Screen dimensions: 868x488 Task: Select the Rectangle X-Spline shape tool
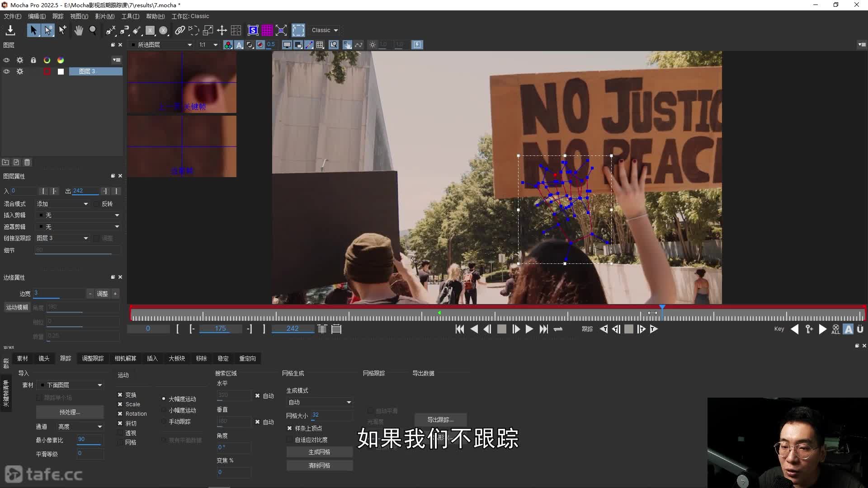pos(150,30)
